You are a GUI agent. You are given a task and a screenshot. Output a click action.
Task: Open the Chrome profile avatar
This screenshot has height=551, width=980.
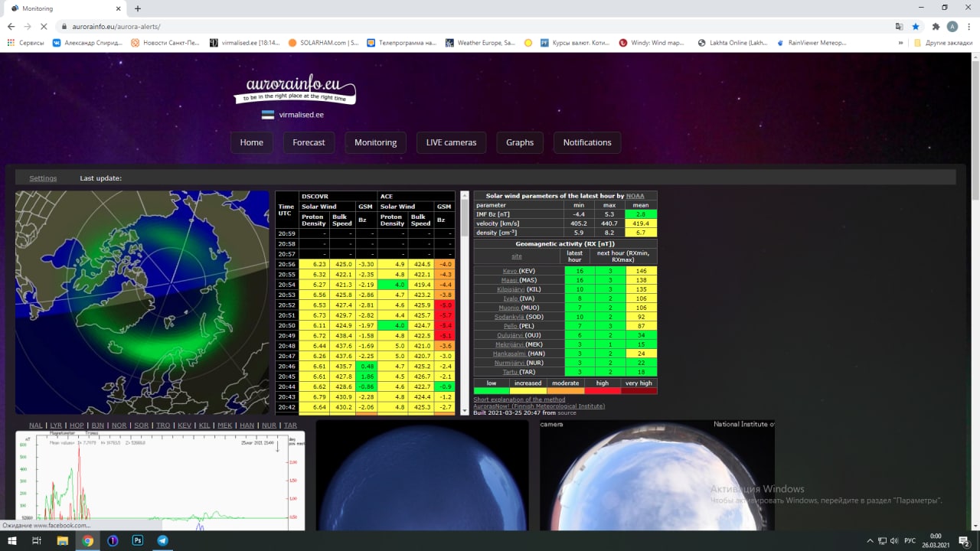point(952,26)
